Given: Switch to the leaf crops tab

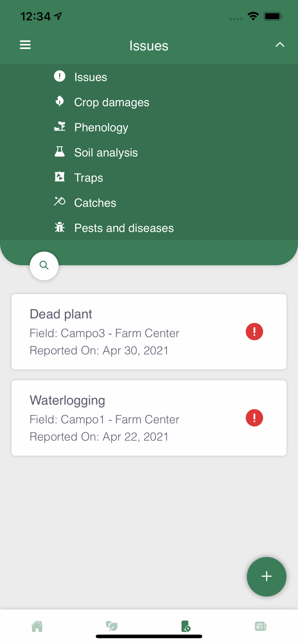Looking at the screenshot, I should click(x=112, y=626).
